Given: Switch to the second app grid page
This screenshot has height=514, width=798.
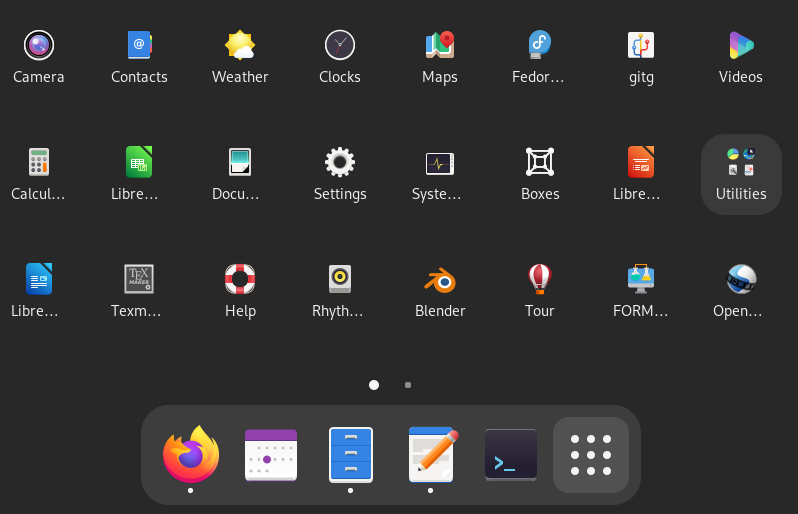Looking at the screenshot, I should [x=408, y=385].
